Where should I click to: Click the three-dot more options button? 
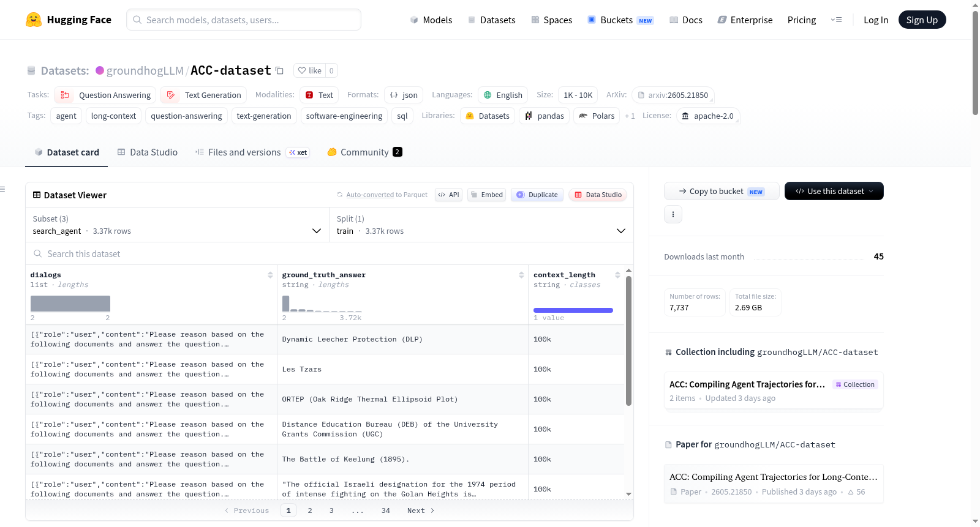coord(673,214)
